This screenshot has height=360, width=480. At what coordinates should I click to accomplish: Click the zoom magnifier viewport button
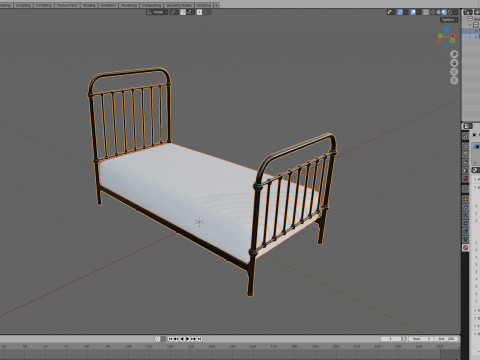(454, 54)
